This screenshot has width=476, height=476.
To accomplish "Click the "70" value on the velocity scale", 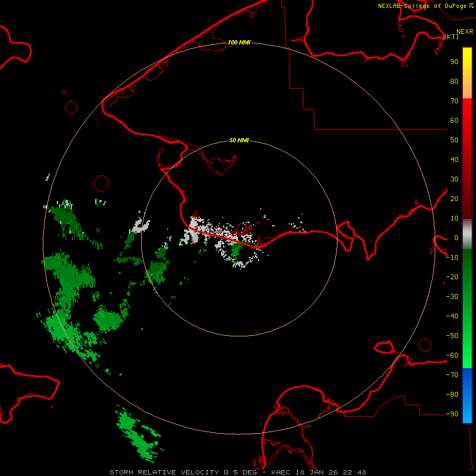I will click(454, 101).
